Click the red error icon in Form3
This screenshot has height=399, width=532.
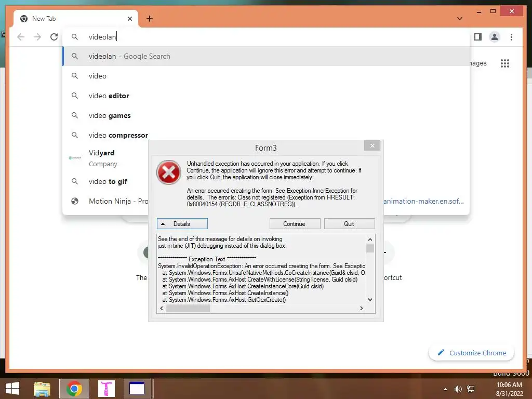click(x=169, y=172)
